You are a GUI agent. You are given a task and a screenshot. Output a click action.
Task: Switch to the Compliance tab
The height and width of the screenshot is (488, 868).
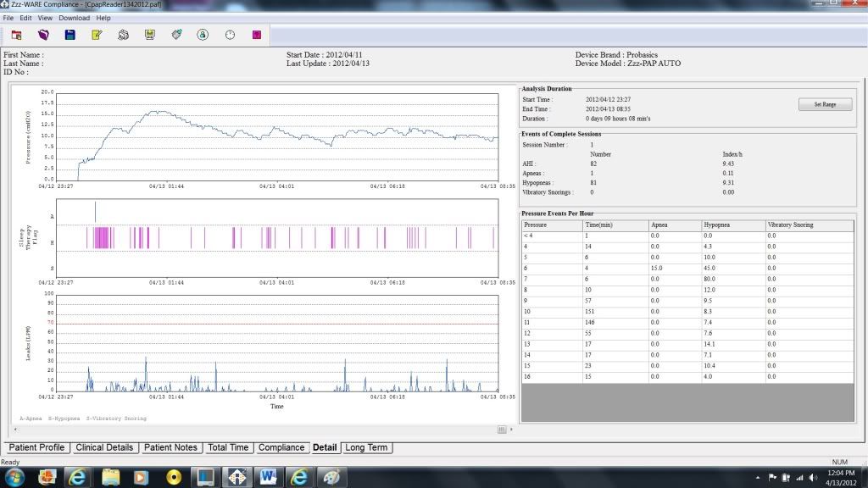pos(281,447)
